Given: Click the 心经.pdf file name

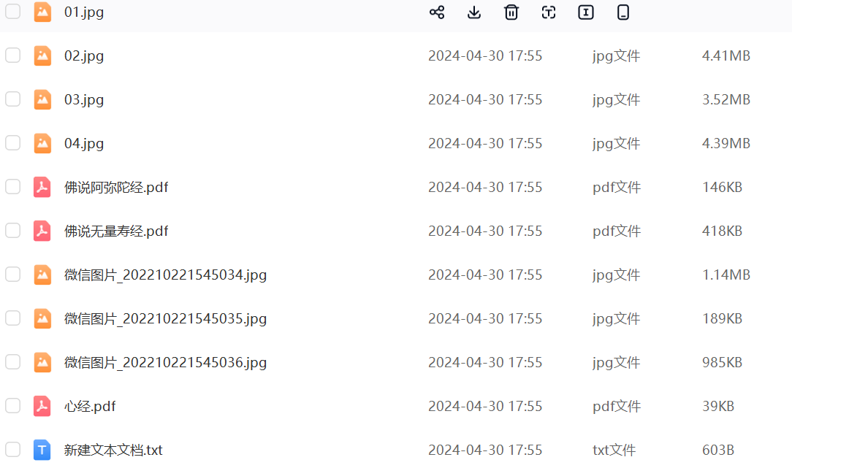Looking at the screenshot, I should click(90, 407).
